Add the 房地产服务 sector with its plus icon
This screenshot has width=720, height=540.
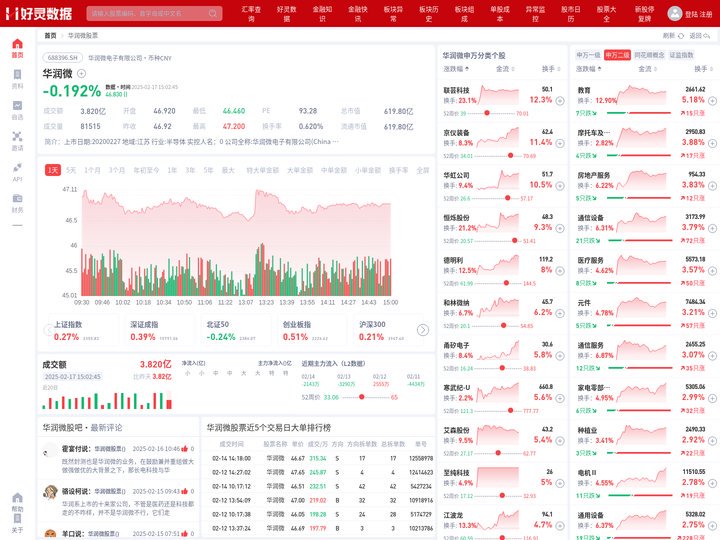click(712, 186)
